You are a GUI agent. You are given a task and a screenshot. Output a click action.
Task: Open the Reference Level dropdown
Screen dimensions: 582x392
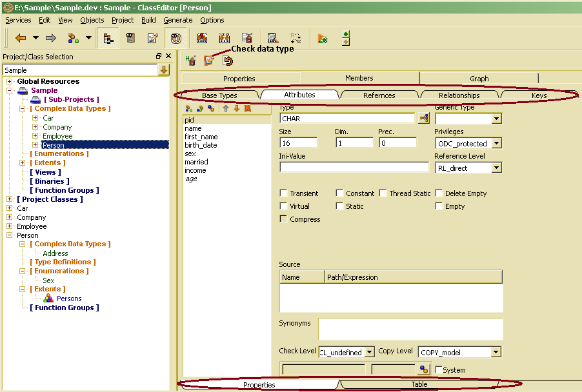coord(496,168)
